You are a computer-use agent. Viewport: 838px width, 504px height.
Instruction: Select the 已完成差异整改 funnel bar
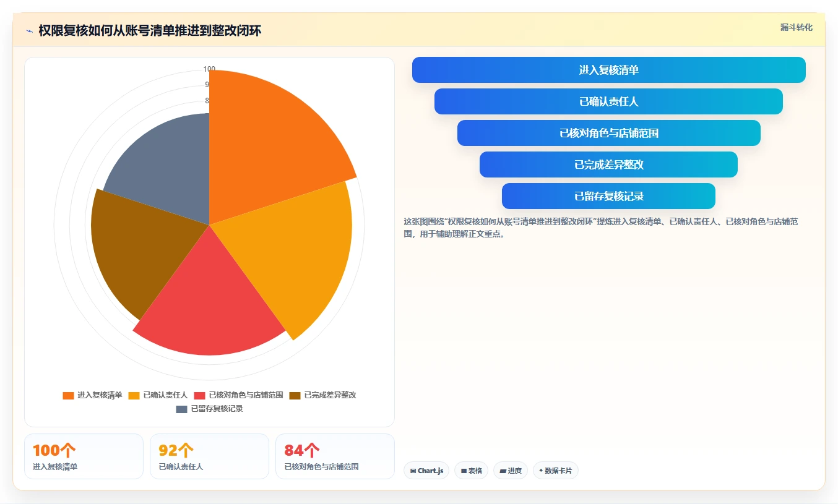(x=609, y=164)
